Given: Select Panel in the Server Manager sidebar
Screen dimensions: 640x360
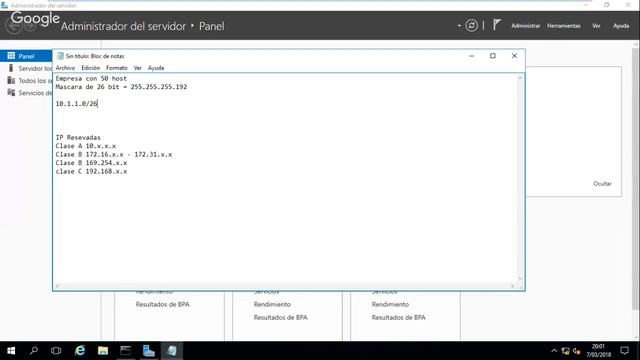Looking at the screenshot, I should coord(26,56).
